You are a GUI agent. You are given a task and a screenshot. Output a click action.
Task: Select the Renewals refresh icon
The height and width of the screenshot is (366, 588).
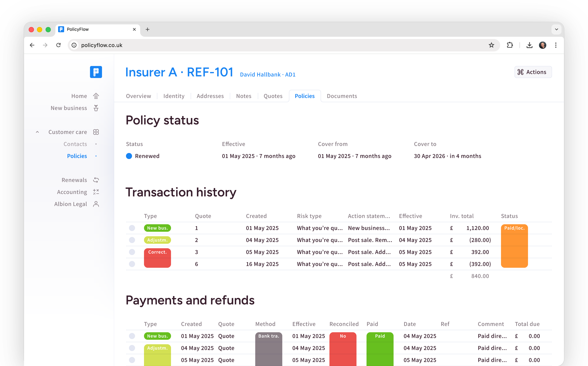click(96, 180)
